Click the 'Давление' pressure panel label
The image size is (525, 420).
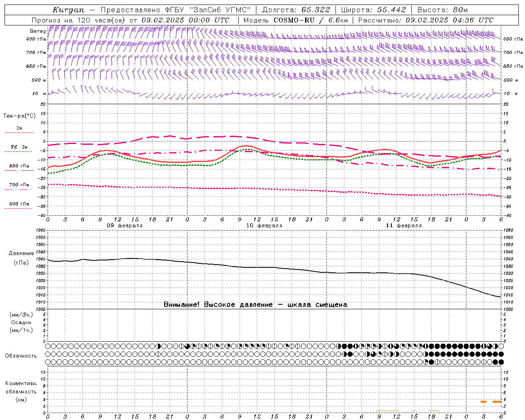(21, 253)
